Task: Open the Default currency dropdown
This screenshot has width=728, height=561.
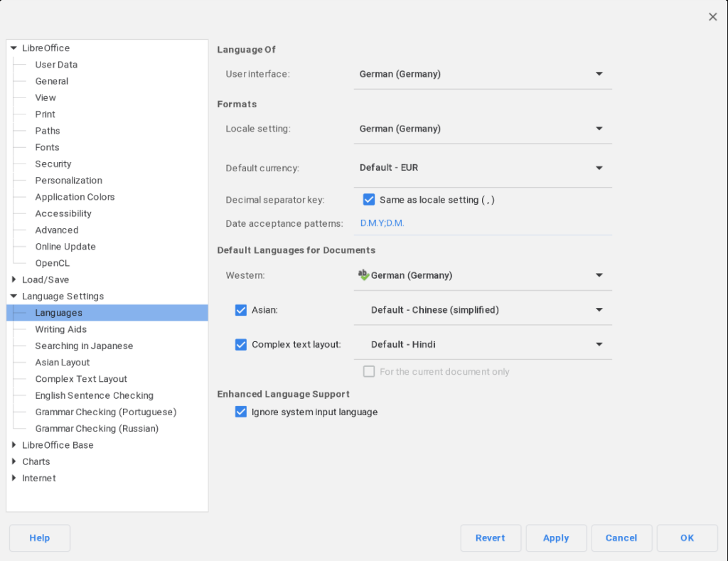Action: (x=483, y=168)
